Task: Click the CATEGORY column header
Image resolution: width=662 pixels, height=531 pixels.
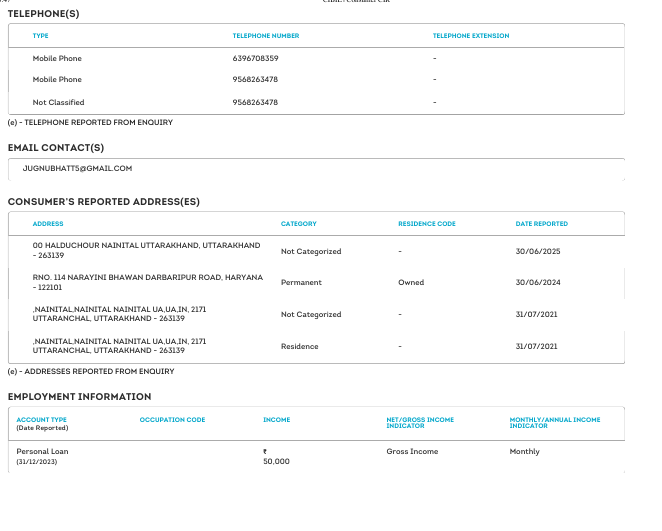Action: tap(298, 224)
